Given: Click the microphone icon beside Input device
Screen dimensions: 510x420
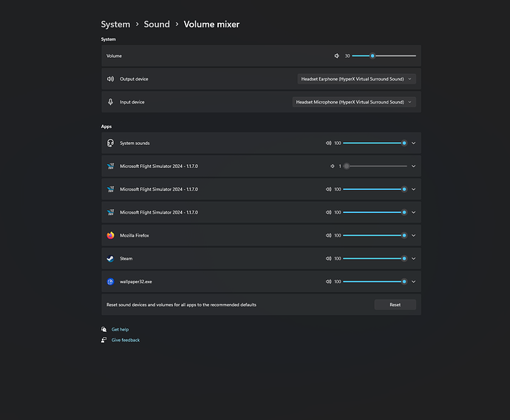Looking at the screenshot, I should click(x=110, y=102).
